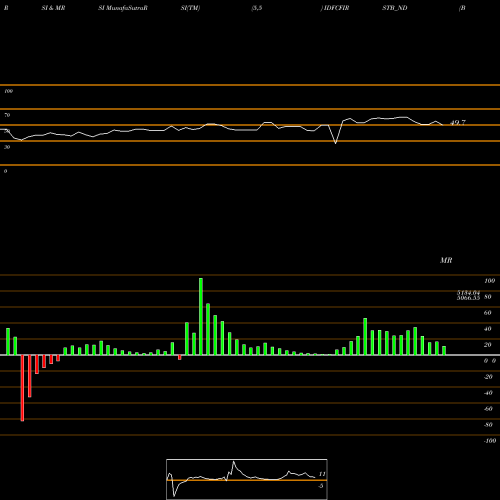500x500 pixels.
Task: Click the ') IDFCFIR' symbol text
Action: click(x=335, y=8)
